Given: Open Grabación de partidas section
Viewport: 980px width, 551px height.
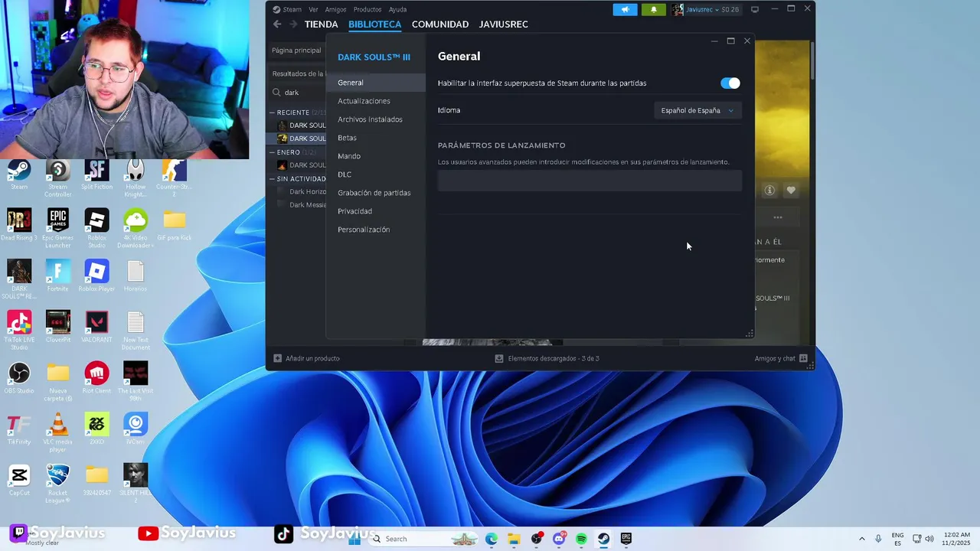Looking at the screenshot, I should tap(374, 193).
